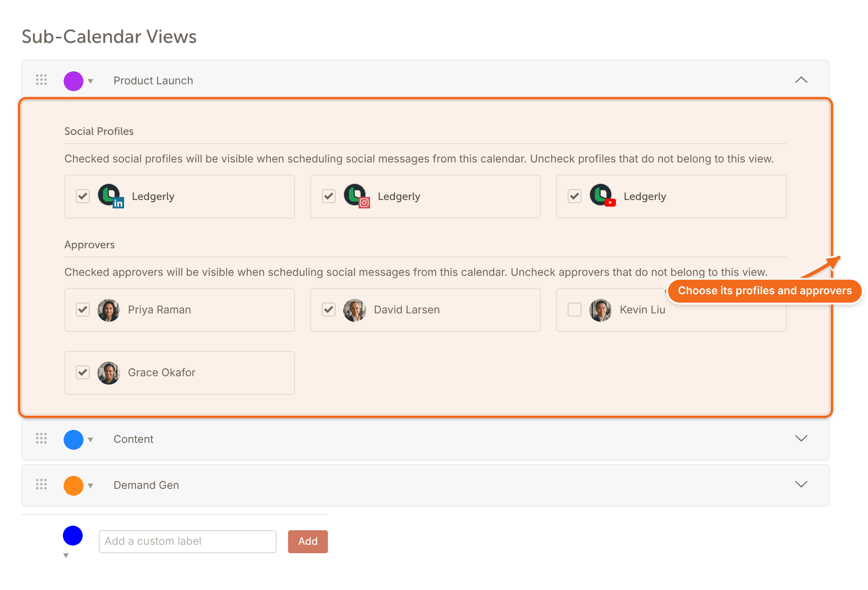Open the Product Launch color dropdown arrow
This screenshot has width=868, height=590.
click(x=90, y=81)
